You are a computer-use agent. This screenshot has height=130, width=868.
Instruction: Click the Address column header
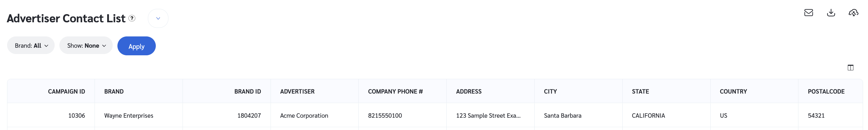(469, 91)
